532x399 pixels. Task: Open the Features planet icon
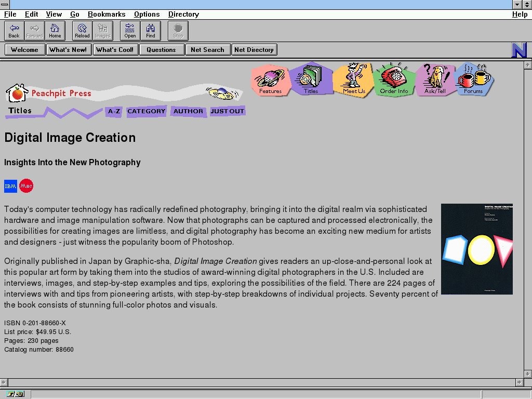click(270, 79)
